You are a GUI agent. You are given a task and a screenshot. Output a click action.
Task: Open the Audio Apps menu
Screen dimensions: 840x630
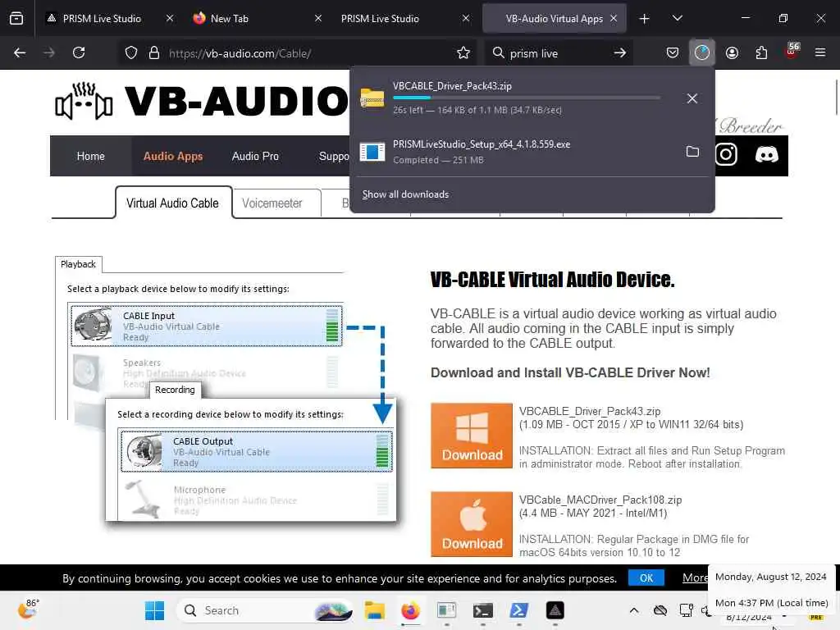tap(173, 156)
